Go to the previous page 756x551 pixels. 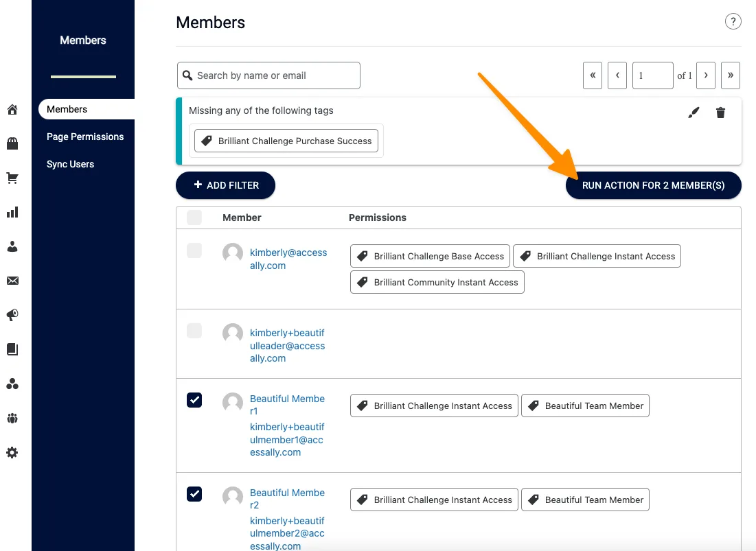(x=617, y=75)
